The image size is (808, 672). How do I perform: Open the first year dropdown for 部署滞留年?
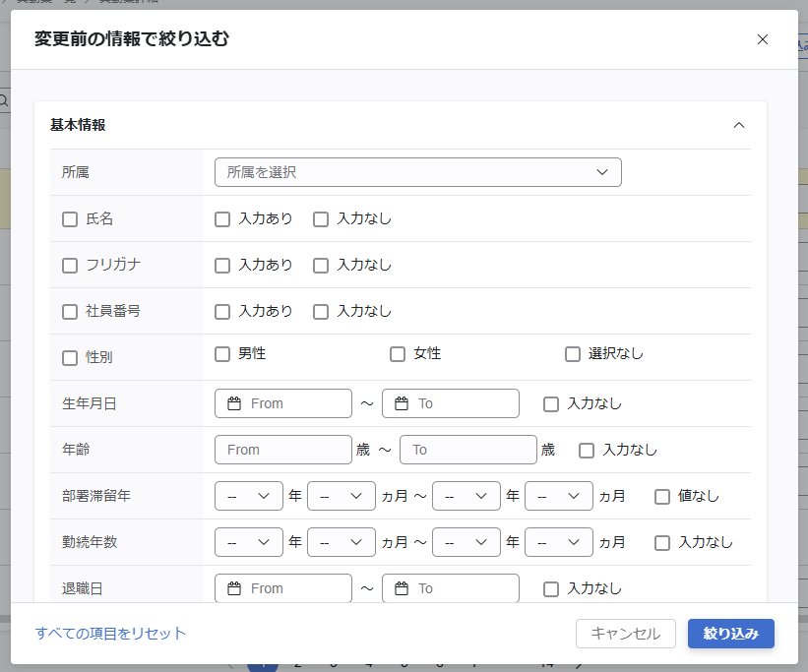coord(248,496)
